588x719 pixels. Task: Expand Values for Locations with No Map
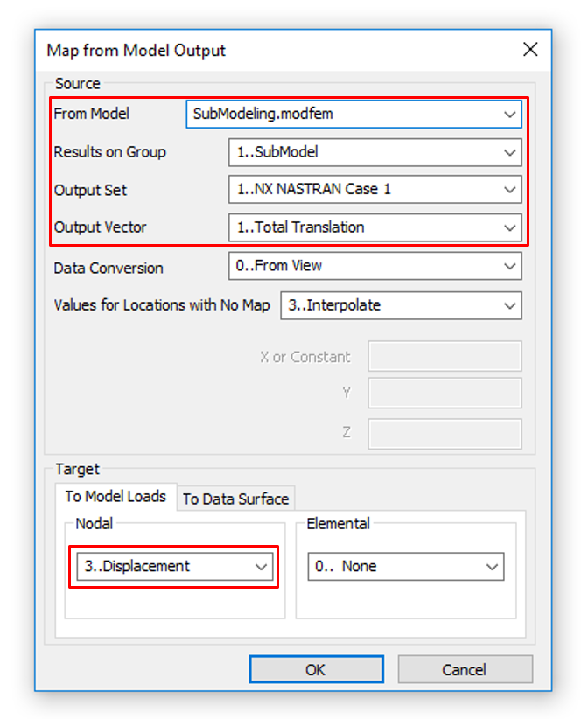[401, 305]
